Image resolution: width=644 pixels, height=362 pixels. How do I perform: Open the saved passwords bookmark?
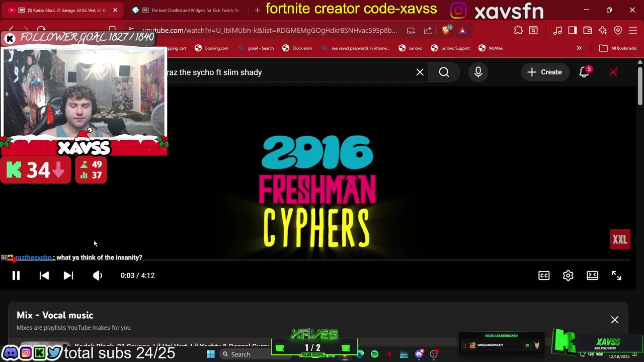(x=356, y=48)
